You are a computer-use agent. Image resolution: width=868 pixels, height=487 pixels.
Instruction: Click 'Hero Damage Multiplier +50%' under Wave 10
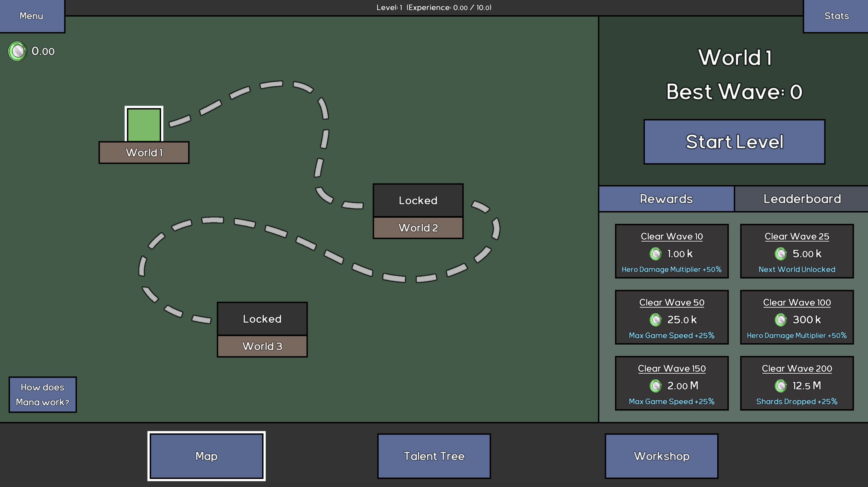click(x=671, y=270)
